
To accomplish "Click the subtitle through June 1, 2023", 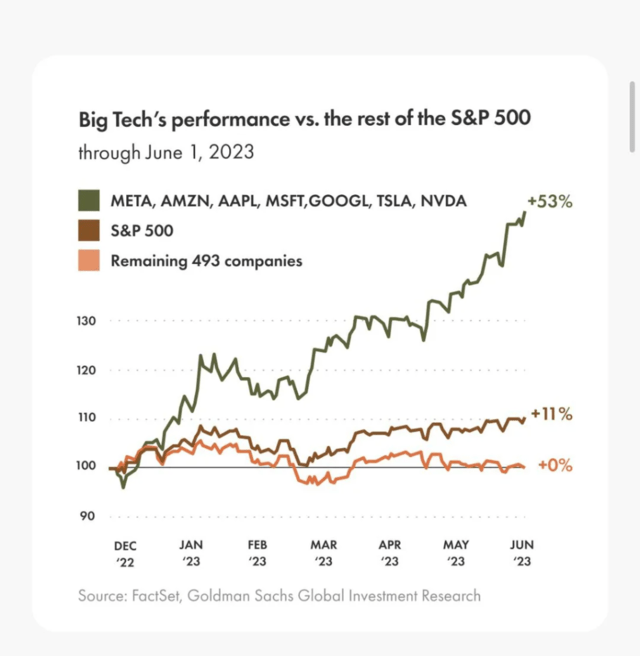I will [166, 152].
